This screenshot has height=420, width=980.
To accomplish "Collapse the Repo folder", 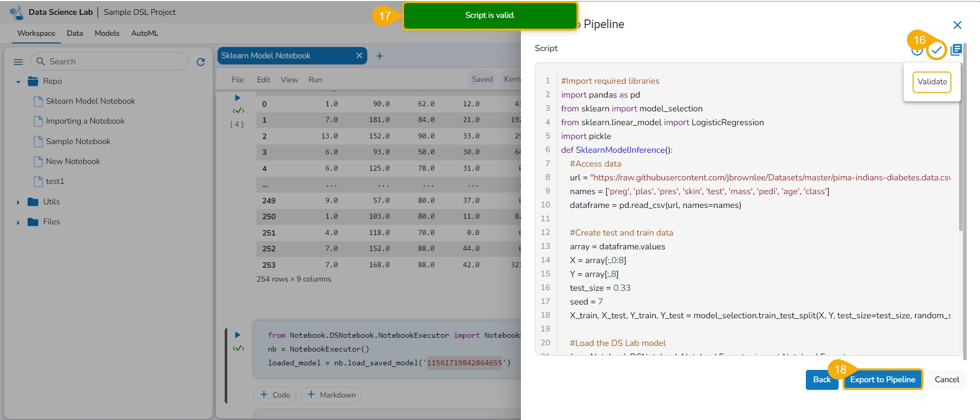I will (18, 82).
